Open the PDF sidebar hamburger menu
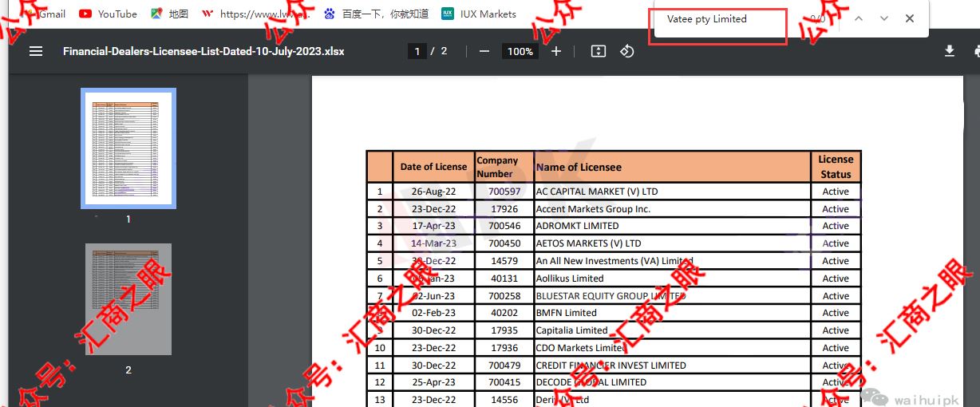 pos(36,51)
